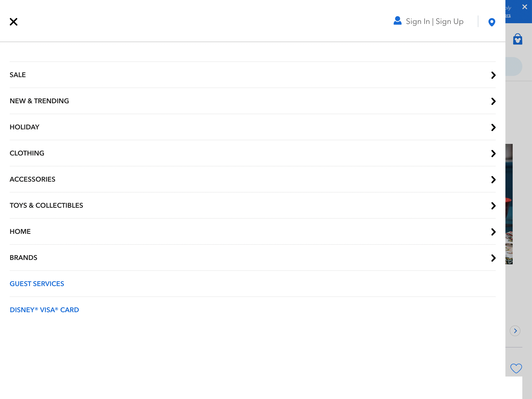Dismiss the blue promotional banner
The height and width of the screenshot is (399, 532).
tap(524, 7)
